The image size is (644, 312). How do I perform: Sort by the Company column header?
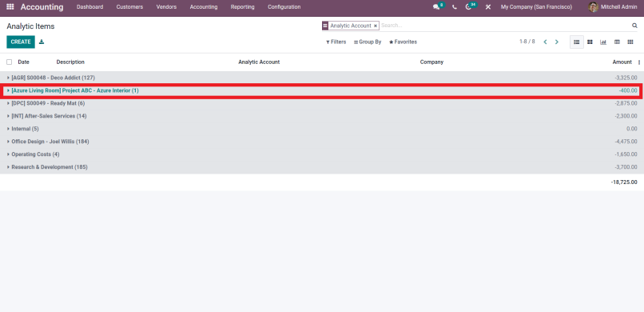[x=431, y=62]
